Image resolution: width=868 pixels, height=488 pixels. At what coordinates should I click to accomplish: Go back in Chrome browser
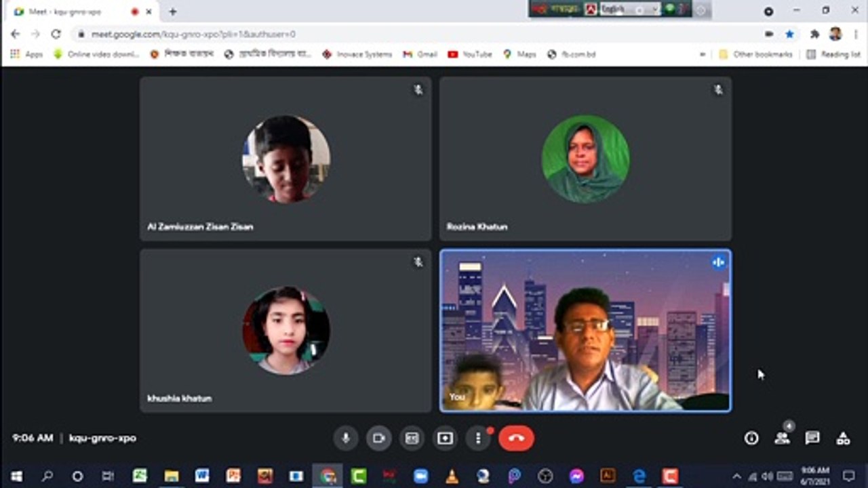(15, 34)
